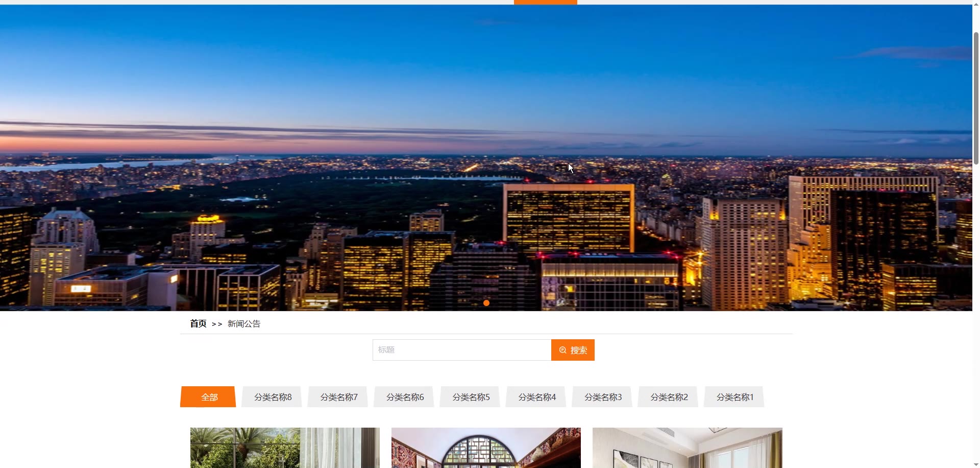Select the 分类名称4 tab
The width and height of the screenshot is (980, 468).
click(536, 397)
